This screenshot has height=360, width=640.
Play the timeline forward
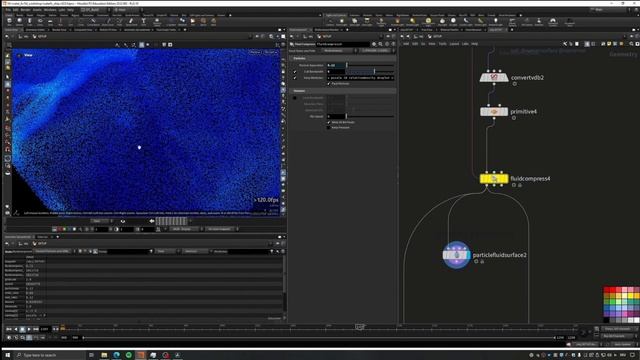point(29,329)
